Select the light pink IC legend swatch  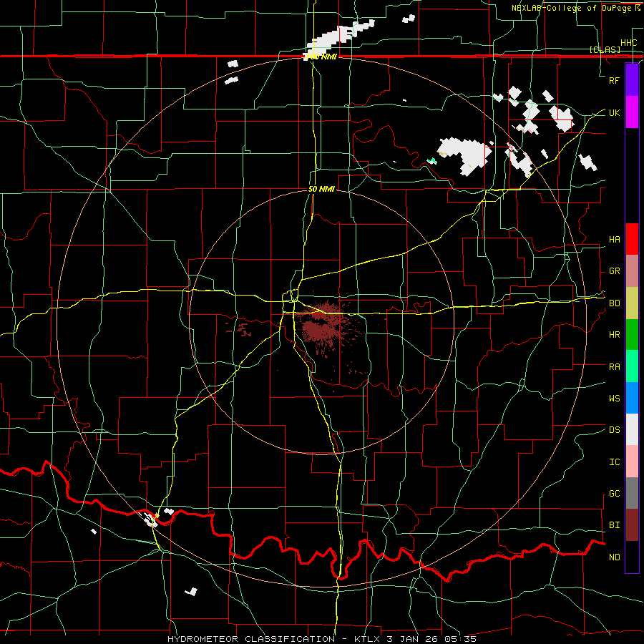[632, 462]
